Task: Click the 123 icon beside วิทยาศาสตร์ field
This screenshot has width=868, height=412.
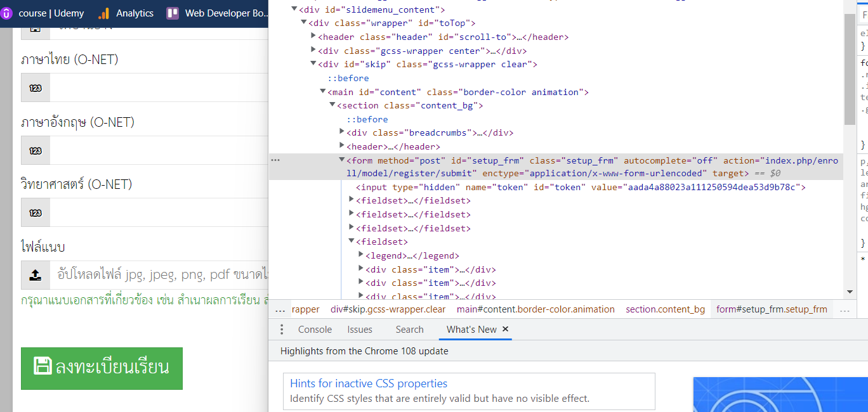Action: (x=36, y=212)
